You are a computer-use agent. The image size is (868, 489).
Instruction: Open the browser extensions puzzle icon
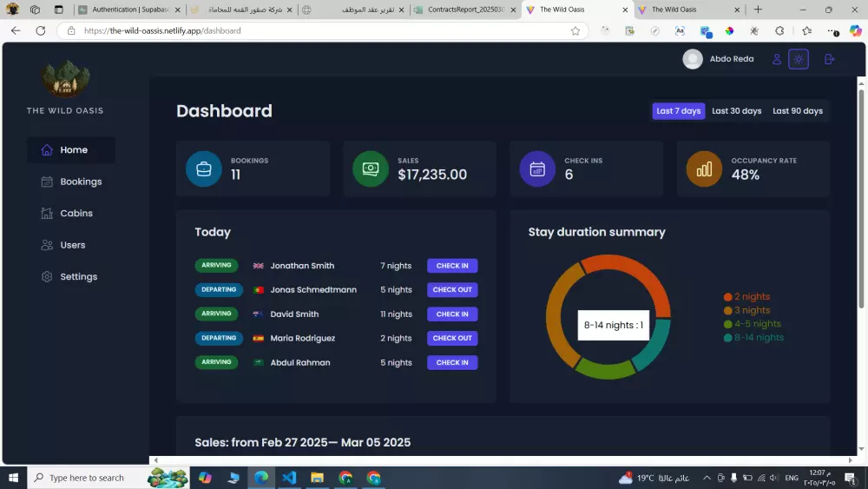pos(779,31)
